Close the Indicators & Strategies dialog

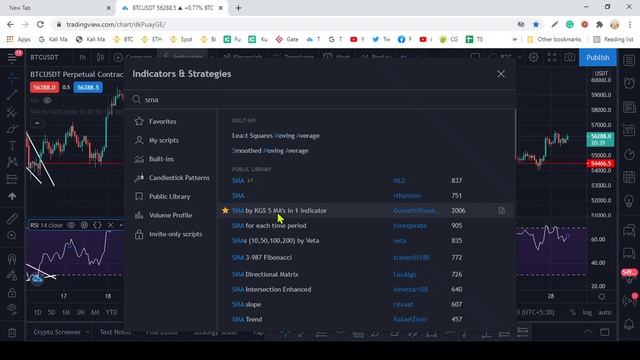coord(501,74)
